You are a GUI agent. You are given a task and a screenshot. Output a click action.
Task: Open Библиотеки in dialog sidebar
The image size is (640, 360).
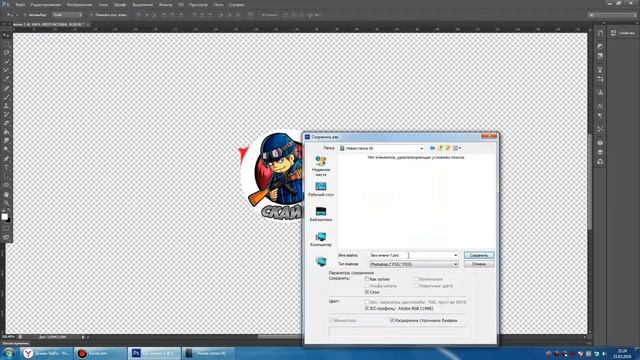[x=321, y=214]
